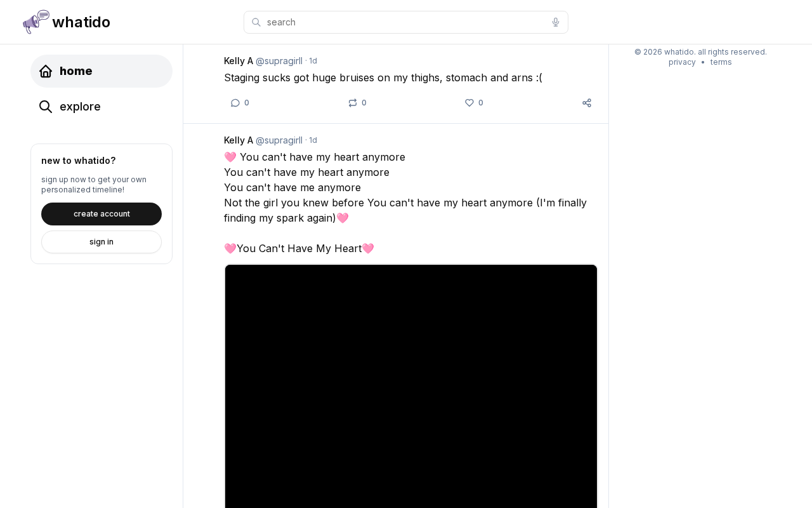Click the repost icon on the bruises post
Screen dimensions: 812x508
[x=353, y=103]
